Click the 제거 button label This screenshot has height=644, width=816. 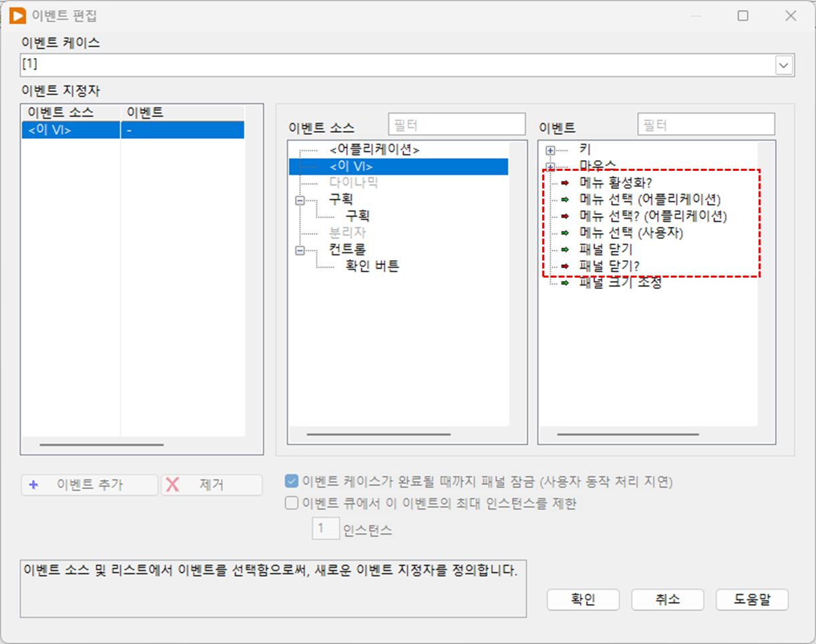tap(211, 485)
